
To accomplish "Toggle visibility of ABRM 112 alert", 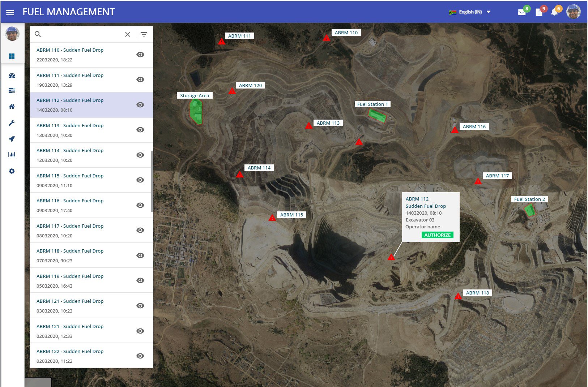I will click(140, 105).
